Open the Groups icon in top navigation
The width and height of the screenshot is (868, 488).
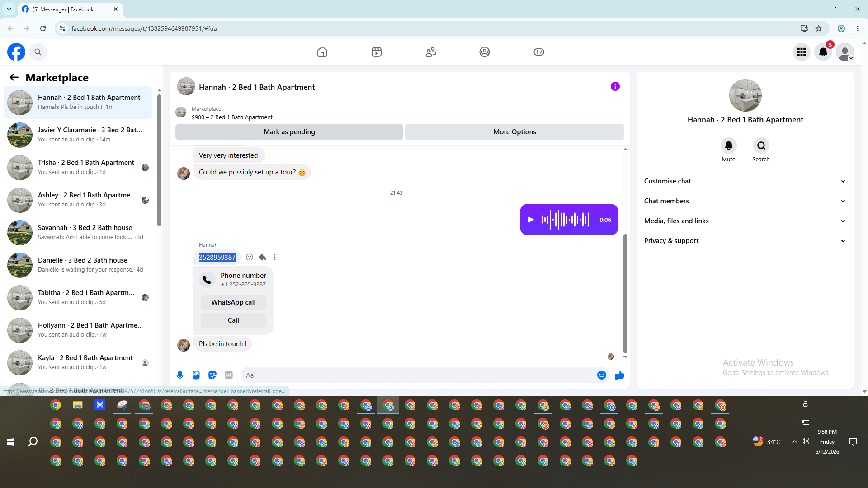click(x=485, y=52)
